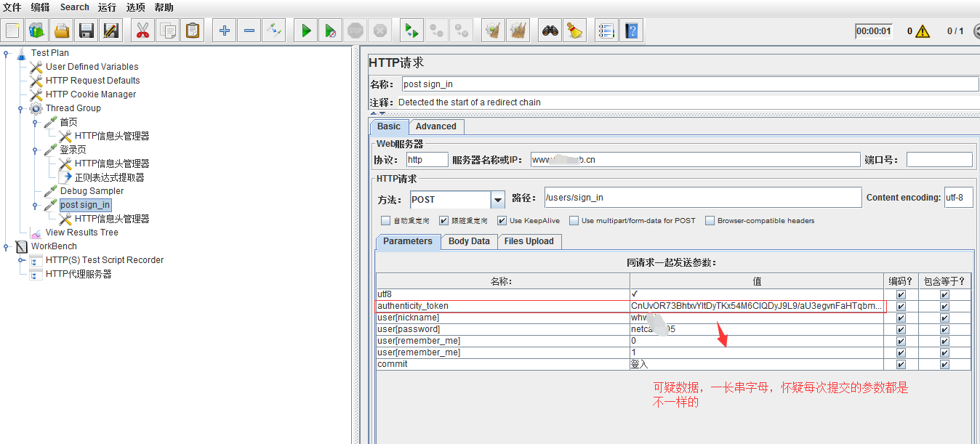Switch to the Files Upload tab
The width and height of the screenshot is (980, 444).
[x=529, y=241]
